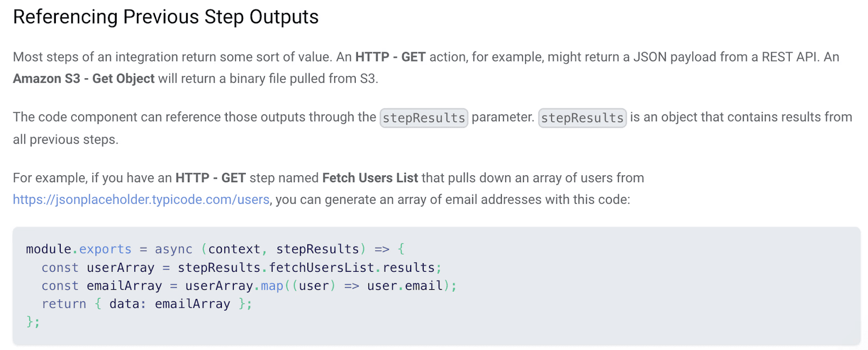This screenshot has width=868, height=350.
Task: Click the map method call in code
Action: (272, 286)
